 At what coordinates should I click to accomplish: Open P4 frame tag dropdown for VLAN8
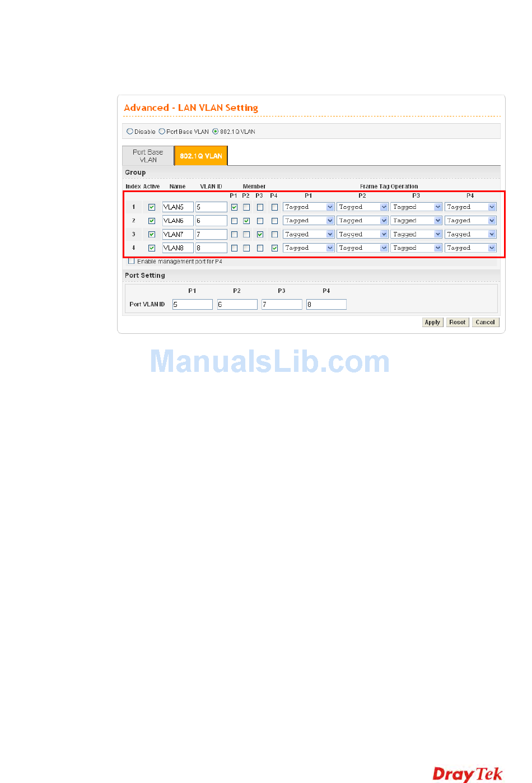[x=470, y=248]
